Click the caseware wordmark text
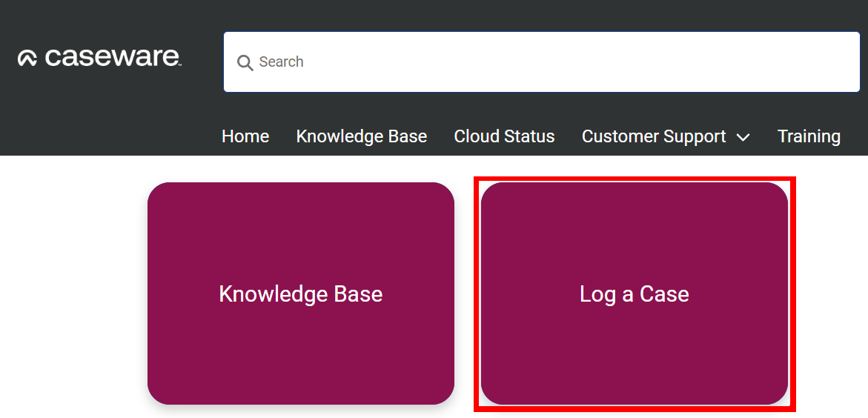 click(113, 57)
